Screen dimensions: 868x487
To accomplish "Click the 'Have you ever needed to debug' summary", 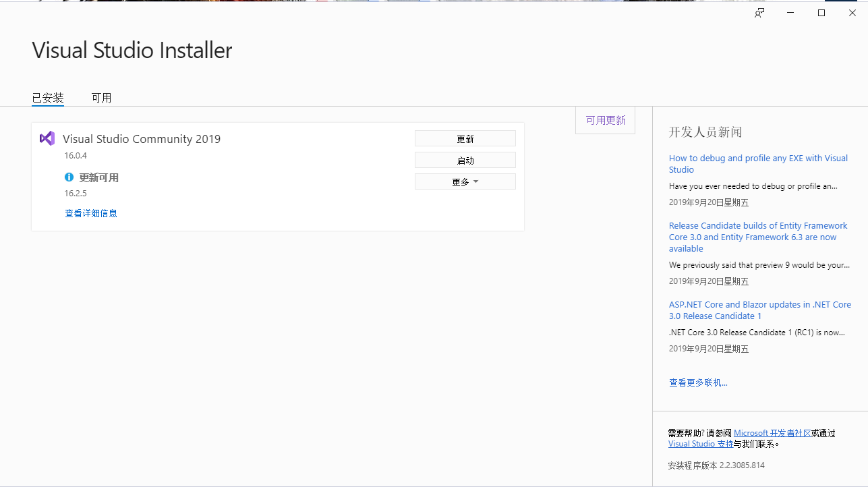I will (753, 186).
